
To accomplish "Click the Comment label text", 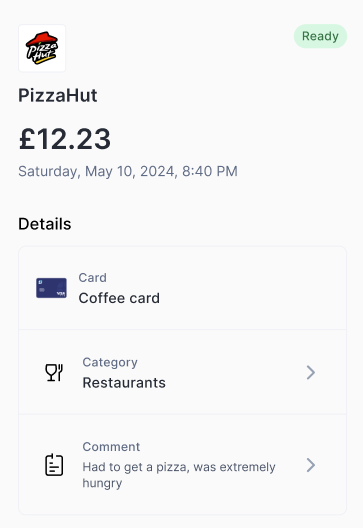I will click(111, 447).
